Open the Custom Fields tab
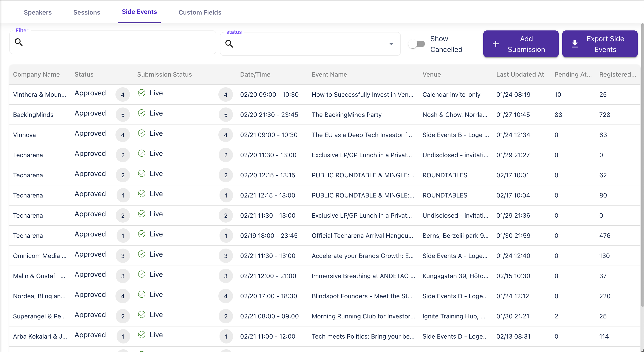 [x=200, y=12]
